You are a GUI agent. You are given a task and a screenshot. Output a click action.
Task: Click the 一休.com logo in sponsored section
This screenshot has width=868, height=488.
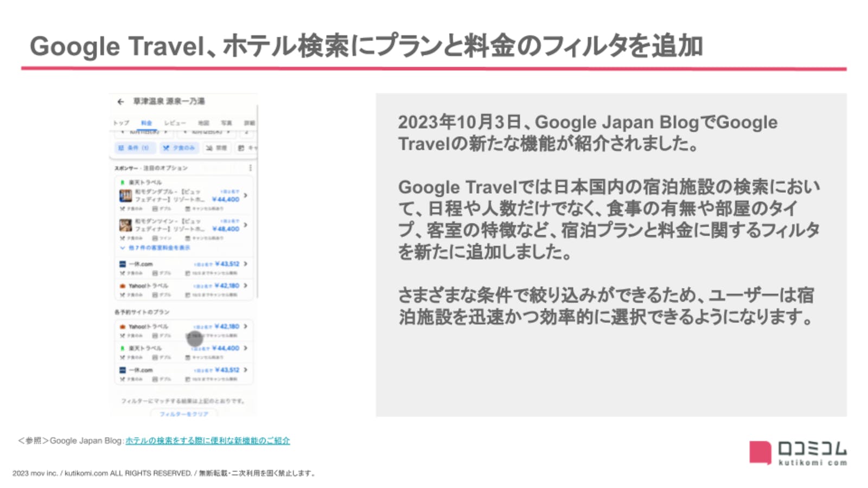[123, 264]
